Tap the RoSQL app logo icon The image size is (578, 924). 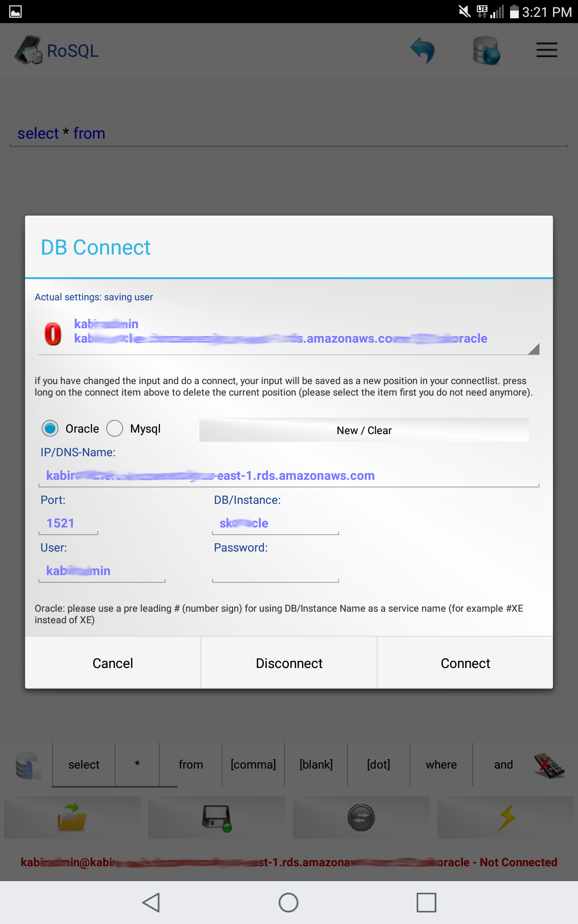pos(28,50)
